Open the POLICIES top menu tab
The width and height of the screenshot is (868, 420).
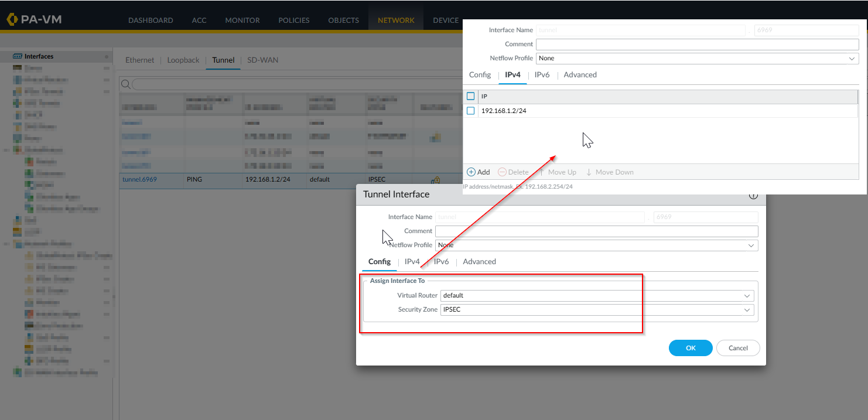(x=294, y=20)
